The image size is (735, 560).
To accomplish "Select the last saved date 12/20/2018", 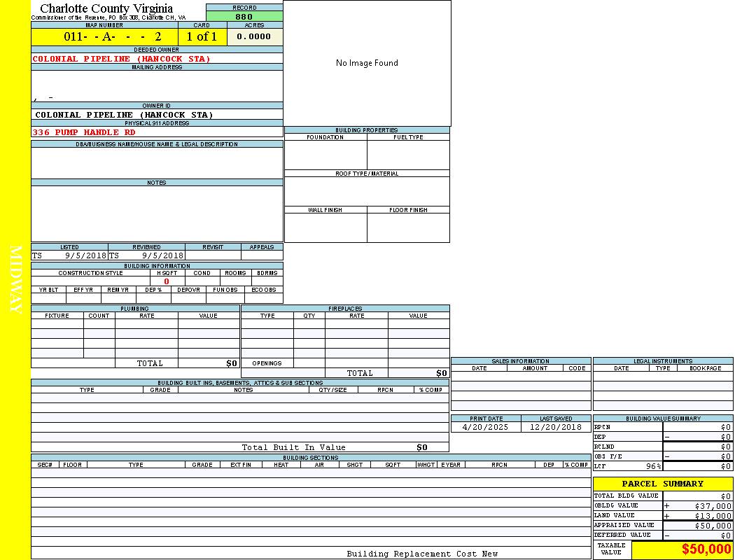I will [555, 427].
